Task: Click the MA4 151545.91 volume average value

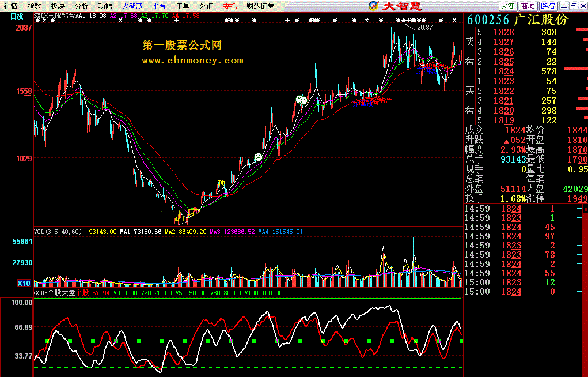Action: tap(280, 232)
